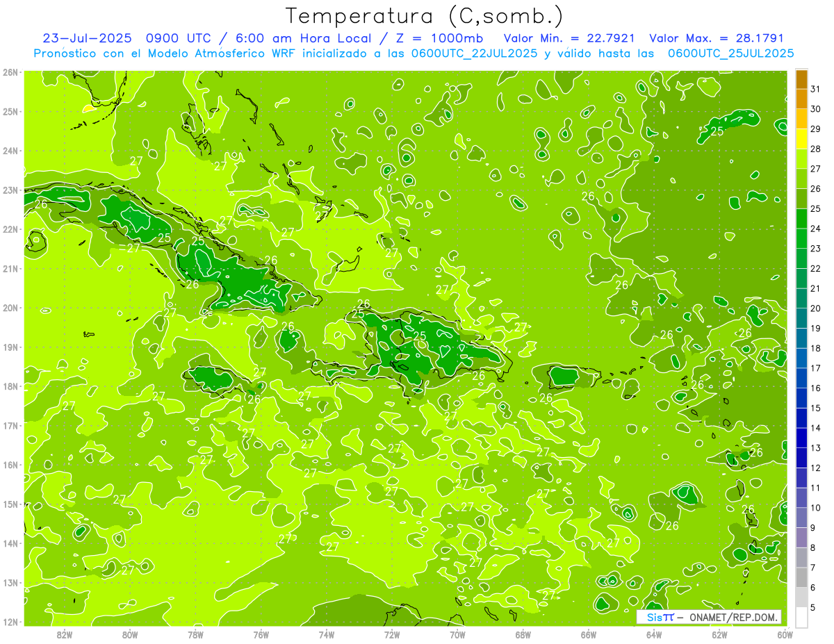
Task: Click the '18N' latitude axis label
Action: 10,386
